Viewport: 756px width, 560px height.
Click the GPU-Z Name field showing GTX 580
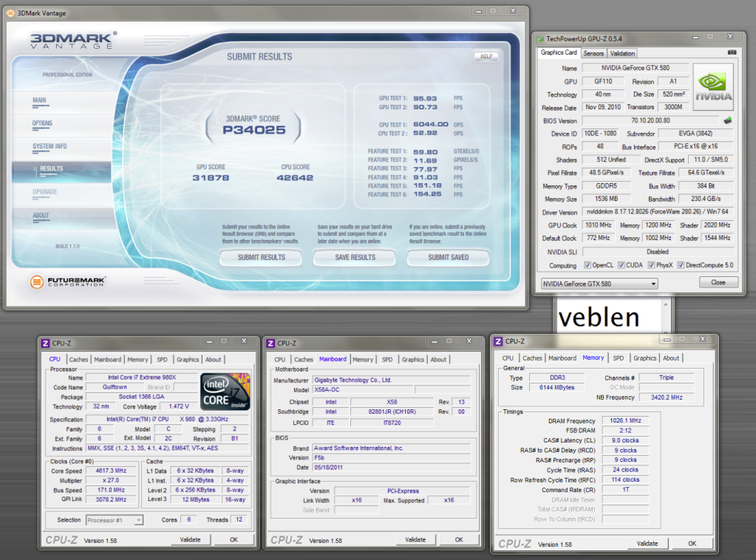coord(636,68)
